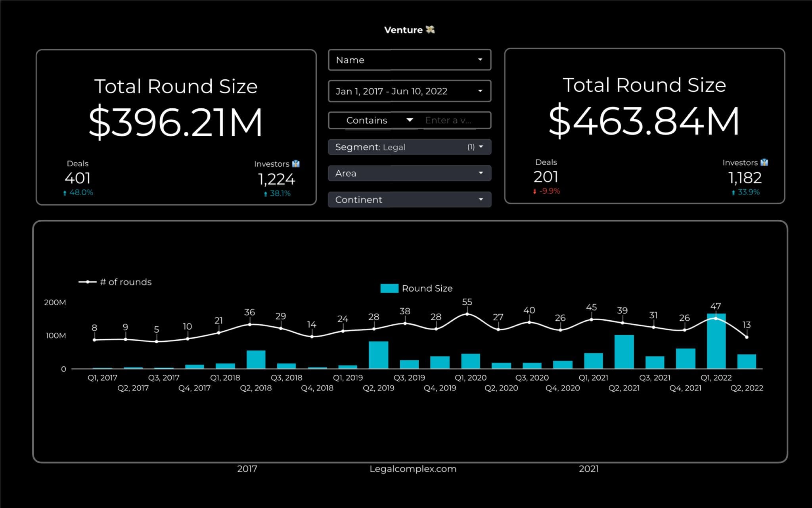812x508 pixels.
Task: Open the Continent filter dropdown
Action: [410, 200]
